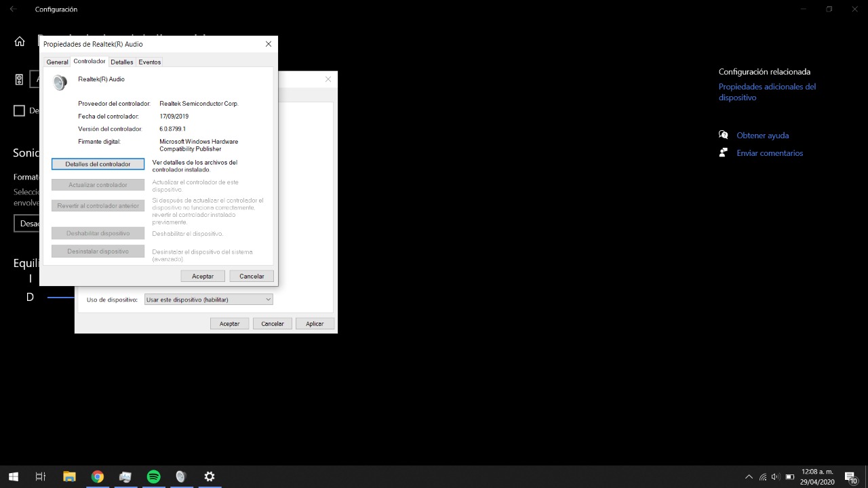This screenshot has width=868, height=488.
Task: Click Actualizar controlador button
Action: coord(98,185)
